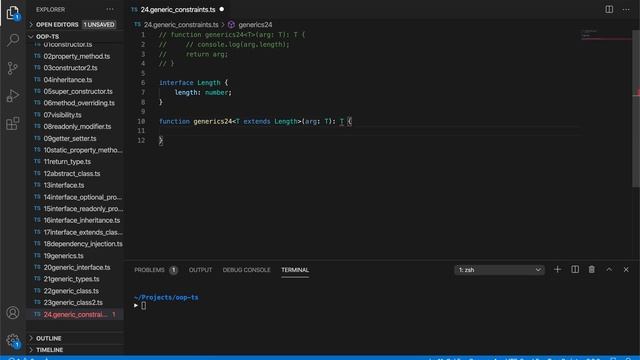Screen dimensions: 640x360
Task: Open the Explorer view in activity bar
Action: [13, 13]
